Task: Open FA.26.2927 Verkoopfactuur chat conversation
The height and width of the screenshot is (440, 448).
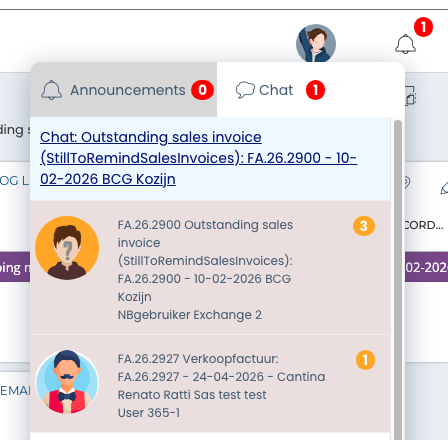Action: (x=210, y=384)
